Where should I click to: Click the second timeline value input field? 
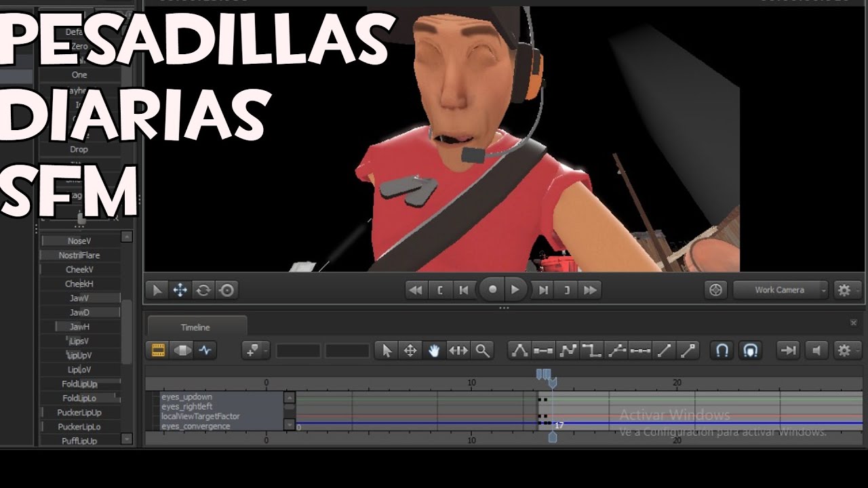347,351
